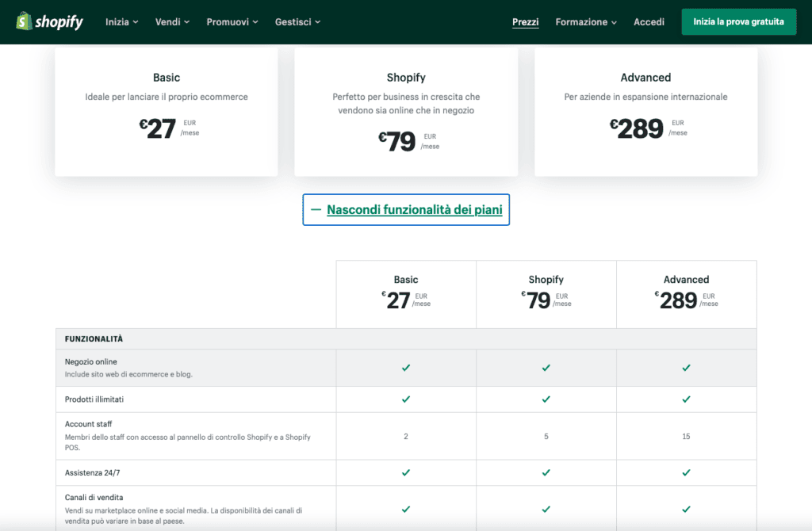
Task: Click Basic account staff value 2
Action: [x=406, y=436]
